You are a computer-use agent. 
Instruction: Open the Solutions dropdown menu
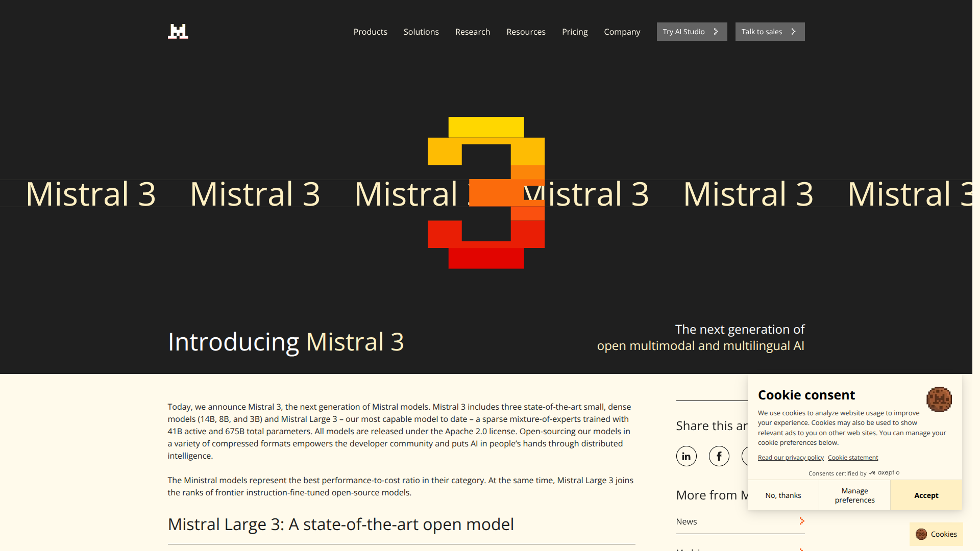tap(421, 32)
